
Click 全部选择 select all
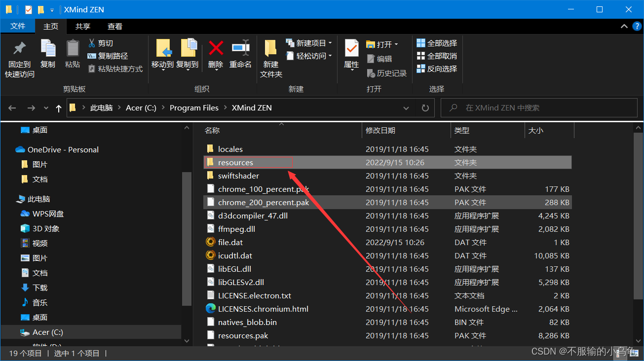coord(437,43)
